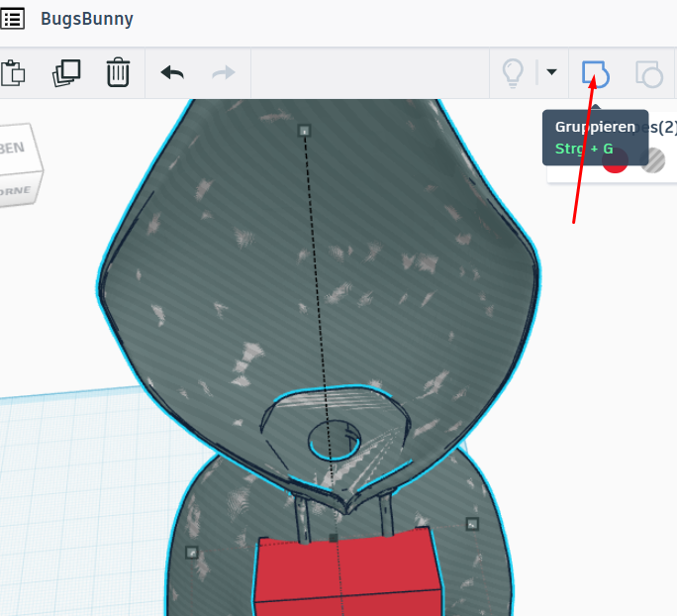The width and height of the screenshot is (677, 616).
Task: Click the right corner handle near the body
Action: click(x=472, y=525)
